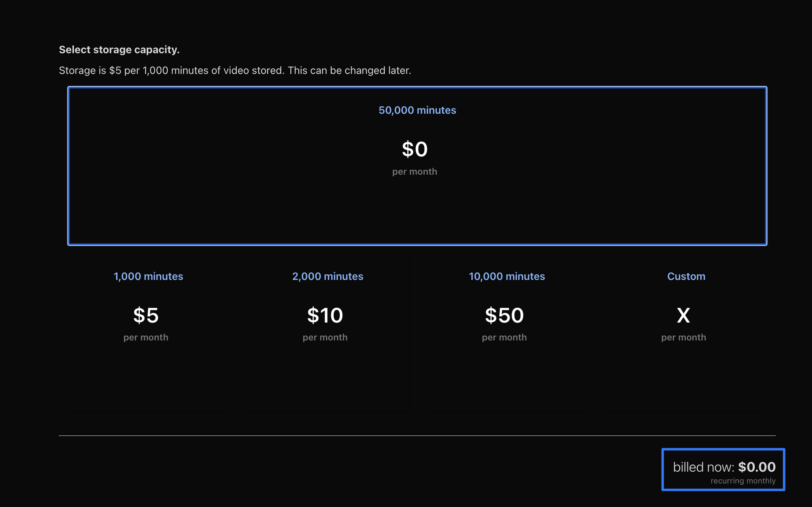Click the $0 price on the 50,000 minutes card
Image resolution: width=812 pixels, height=507 pixels.
(x=415, y=149)
